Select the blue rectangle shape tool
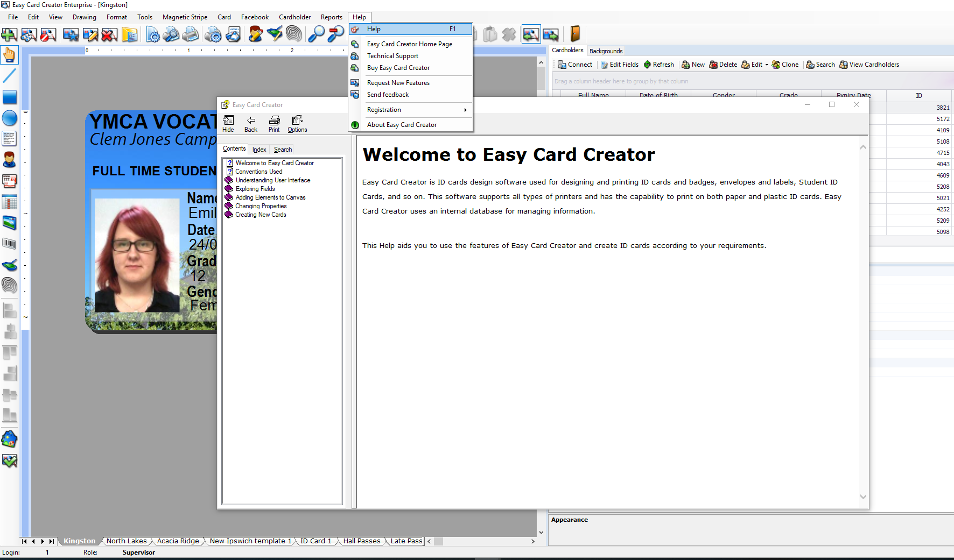 pos(9,97)
